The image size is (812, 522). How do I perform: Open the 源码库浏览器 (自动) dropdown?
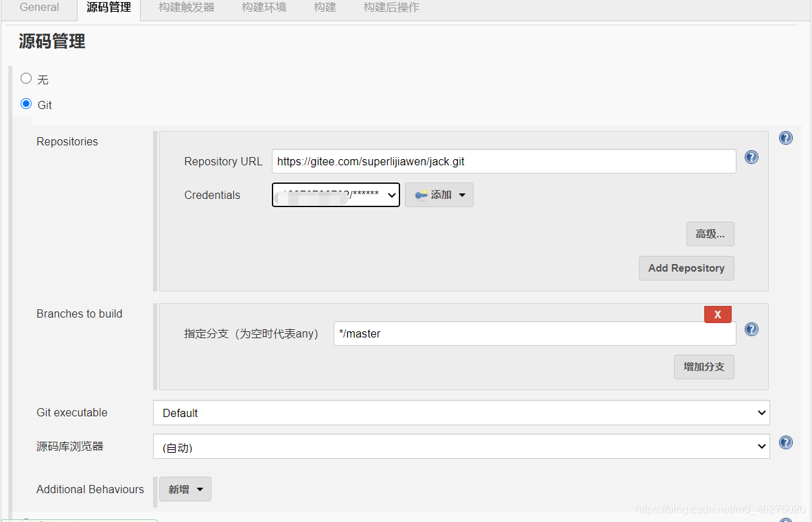coord(461,447)
